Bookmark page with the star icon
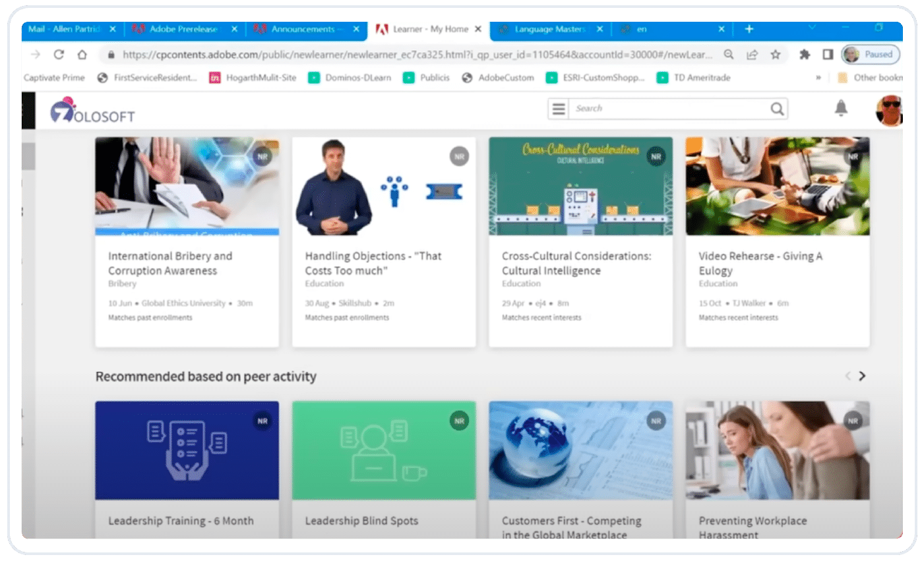Screen dimensions: 924x561 (x=776, y=55)
